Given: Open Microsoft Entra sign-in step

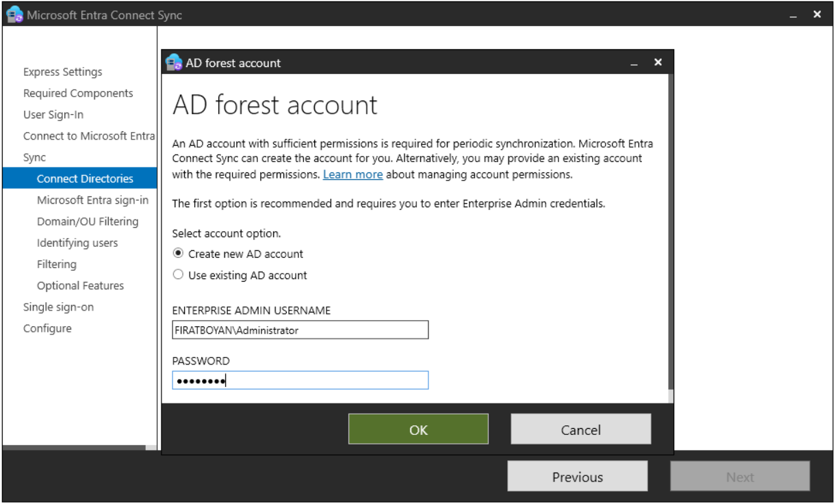Looking at the screenshot, I should click(92, 200).
